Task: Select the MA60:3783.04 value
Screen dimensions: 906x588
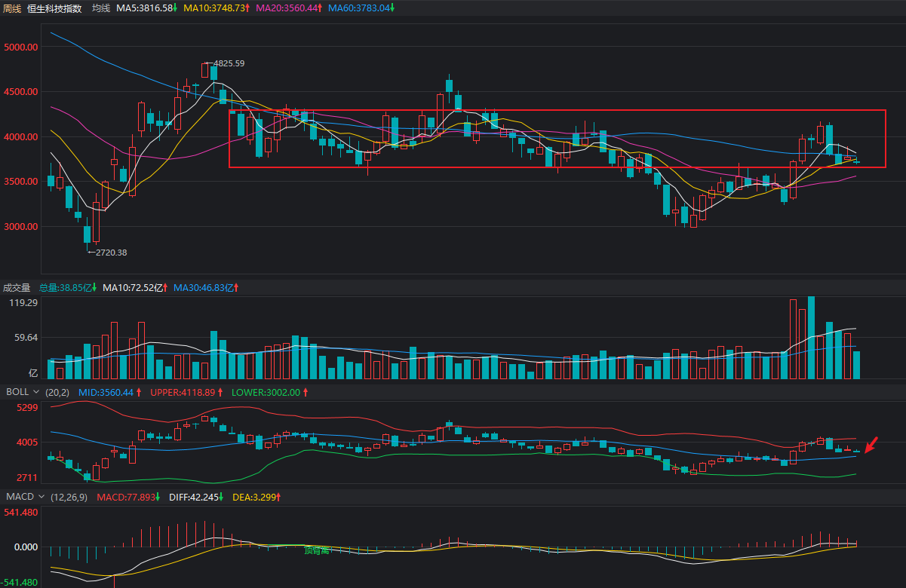Action: (362, 8)
